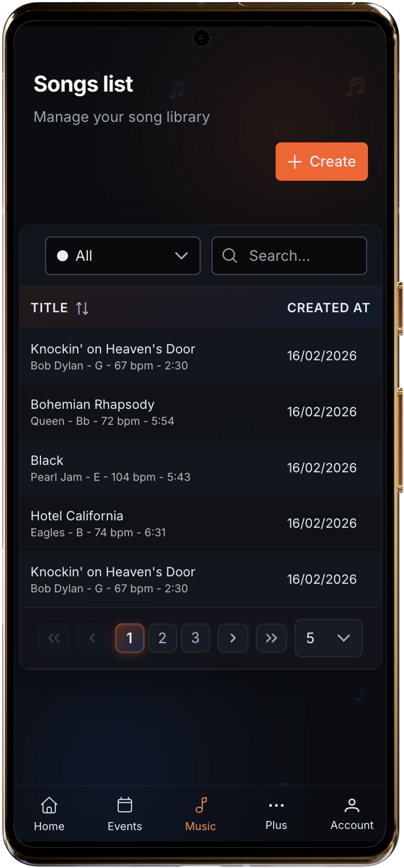
Task: Open the Account profile icon
Action: [352, 805]
